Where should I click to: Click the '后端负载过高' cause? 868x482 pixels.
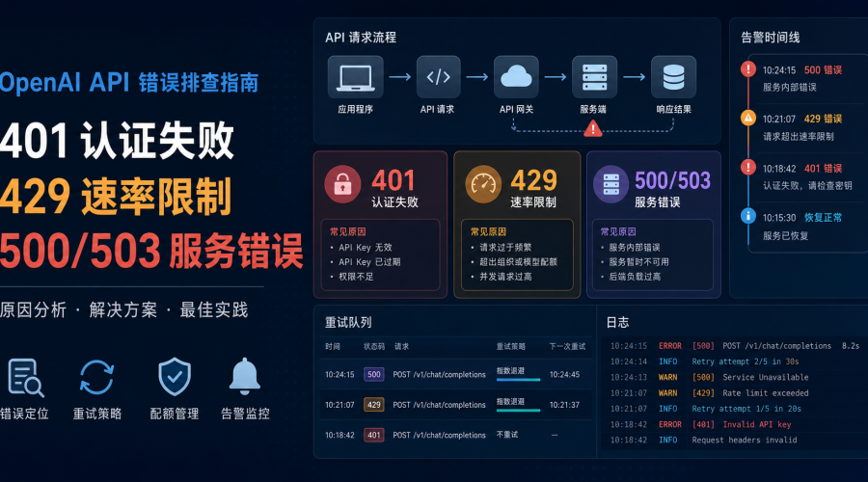635,276
